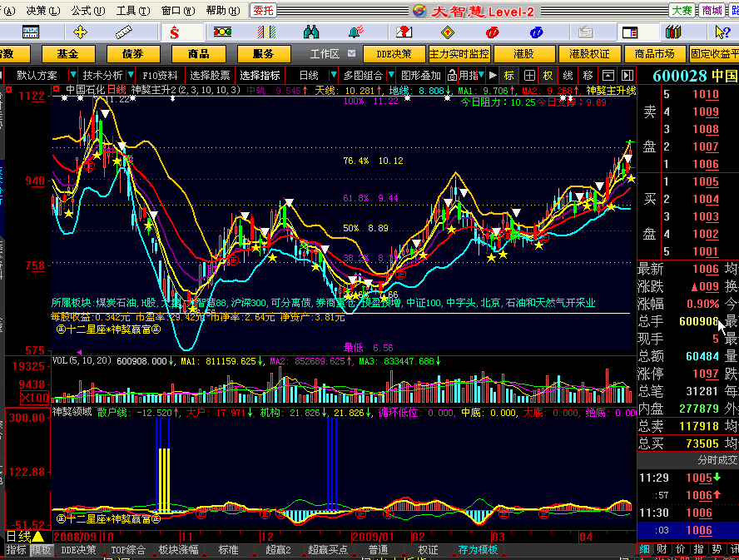
Task: Click F10资料 in chart toolbar
Action: click(x=161, y=76)
